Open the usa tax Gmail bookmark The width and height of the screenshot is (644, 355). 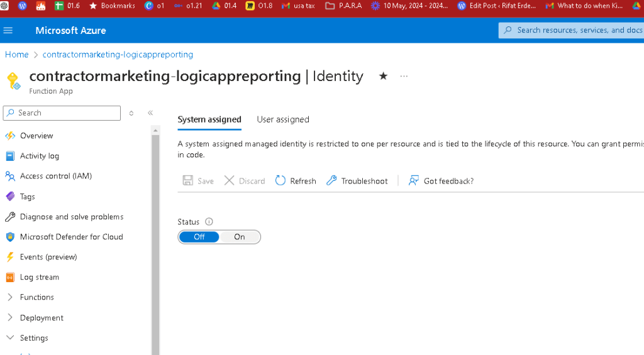pos(298,6)
